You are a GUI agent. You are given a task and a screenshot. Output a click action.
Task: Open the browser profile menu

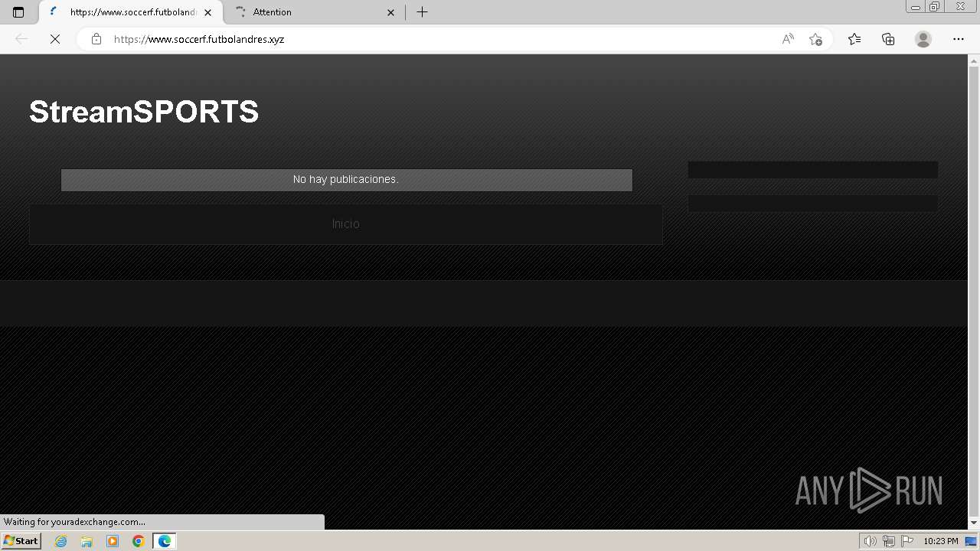click(x=923, y=39)
